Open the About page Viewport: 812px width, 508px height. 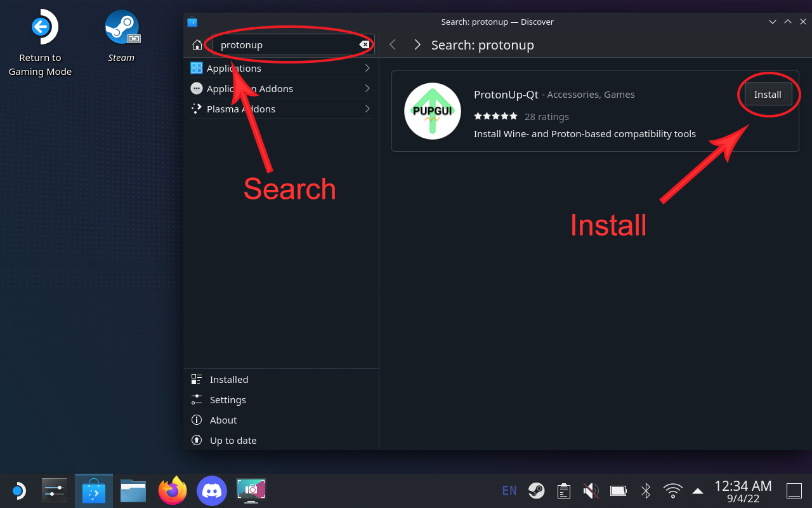pos(281,420)
